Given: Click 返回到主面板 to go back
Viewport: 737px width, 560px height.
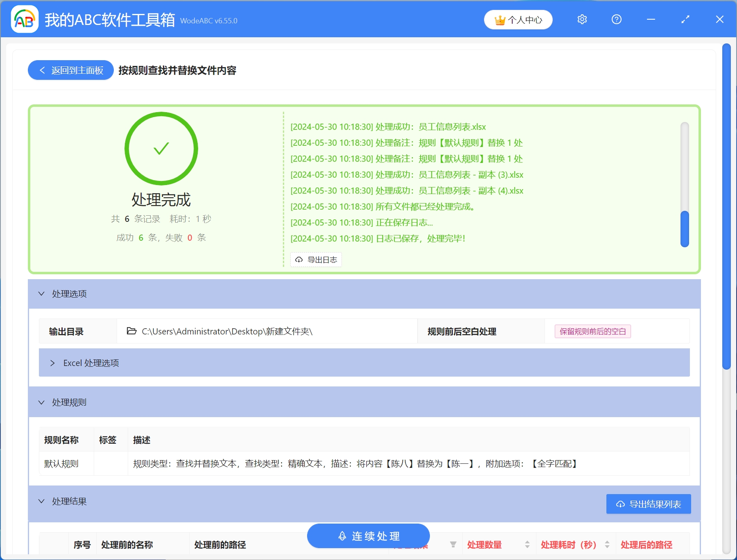Looking at the screenshot, I should [x=70, y=70].
